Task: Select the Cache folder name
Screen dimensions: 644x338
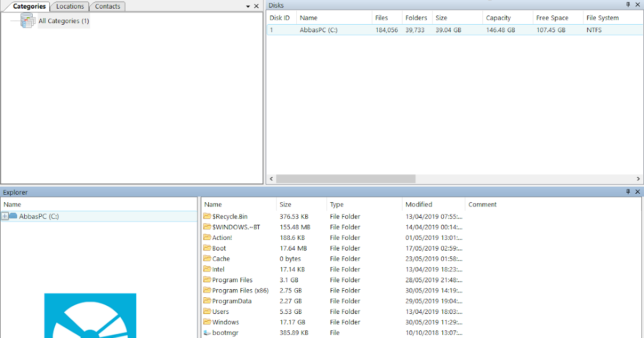Action: 221,259
